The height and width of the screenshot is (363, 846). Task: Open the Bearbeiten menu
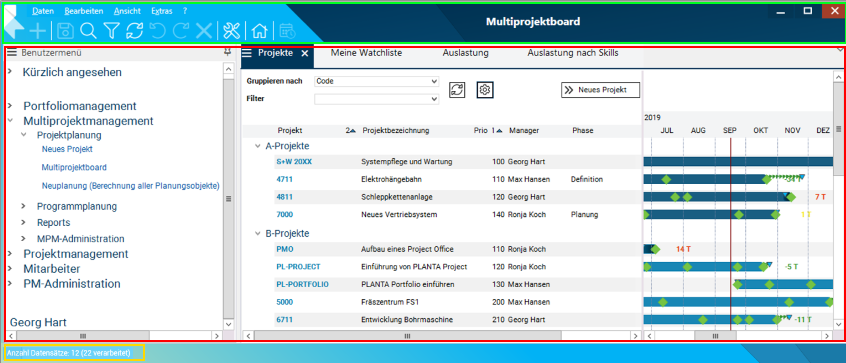(x=84, y=11)
